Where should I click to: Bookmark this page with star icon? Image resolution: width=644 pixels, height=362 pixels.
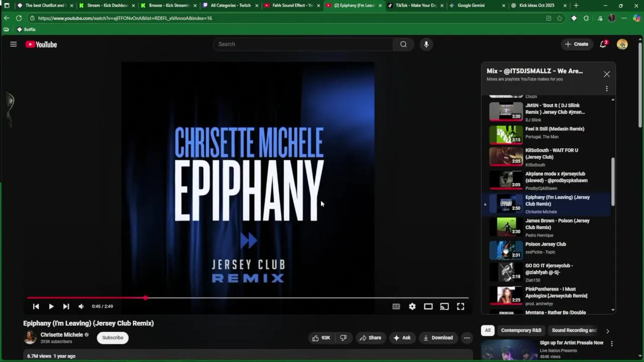coord(559,18)
